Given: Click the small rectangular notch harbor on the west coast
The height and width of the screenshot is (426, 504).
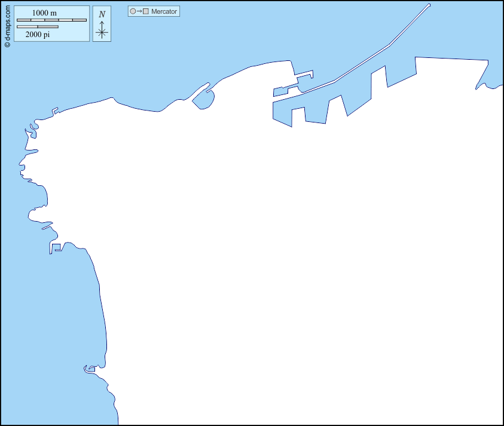Looking at the screenshot, I should click(56, 248).
